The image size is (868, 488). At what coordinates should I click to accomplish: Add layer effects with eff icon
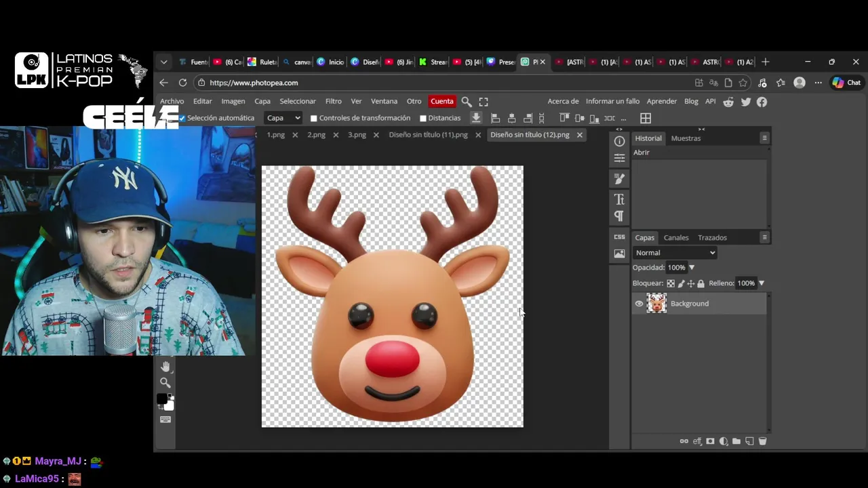coord(697,441)
